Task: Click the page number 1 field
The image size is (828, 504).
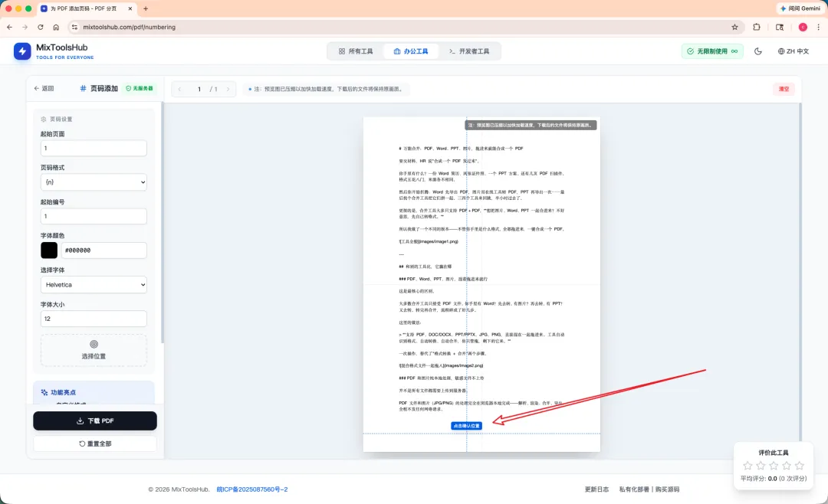Action: [x=199, y=89]
